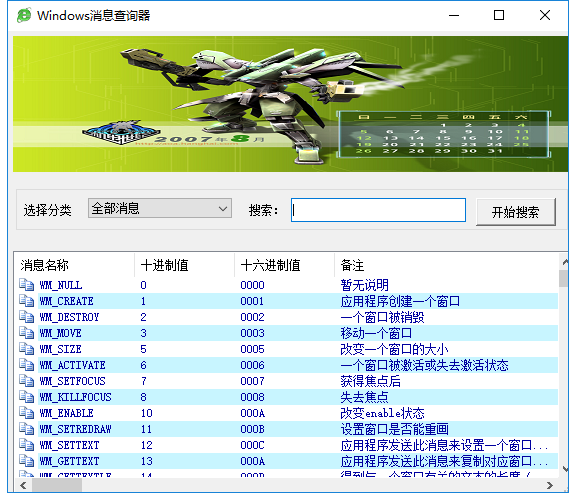The image size is (576, 500).
Task: Sort by 消息名称 column header
Action: click(74, 265)
